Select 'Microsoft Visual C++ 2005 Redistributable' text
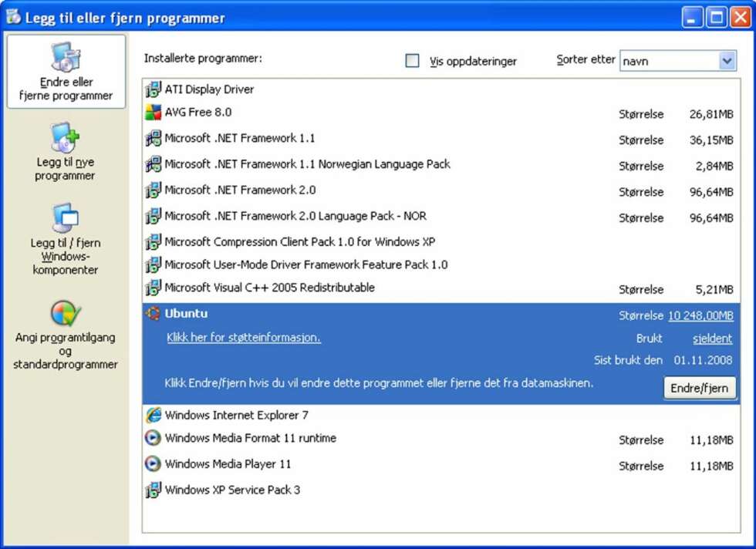 pos(269,288)
